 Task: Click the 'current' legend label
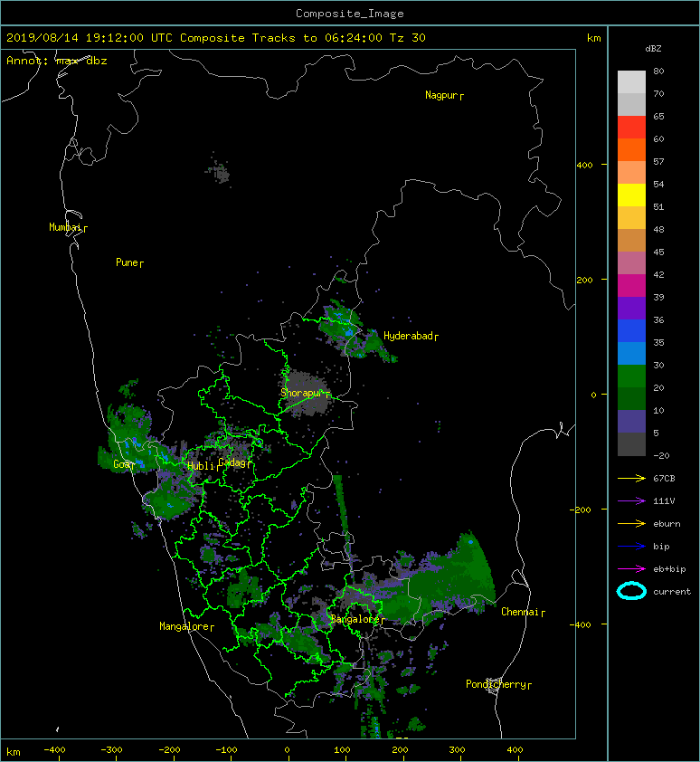672,592
